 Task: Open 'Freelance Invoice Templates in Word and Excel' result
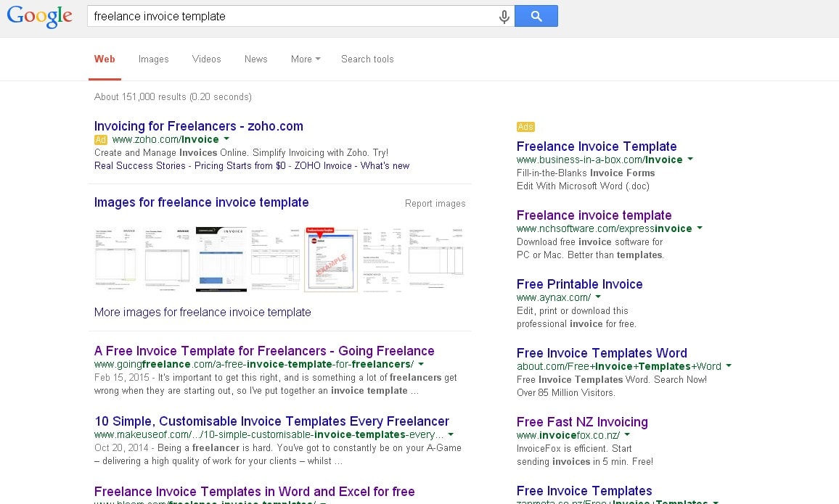click(254, 492)
